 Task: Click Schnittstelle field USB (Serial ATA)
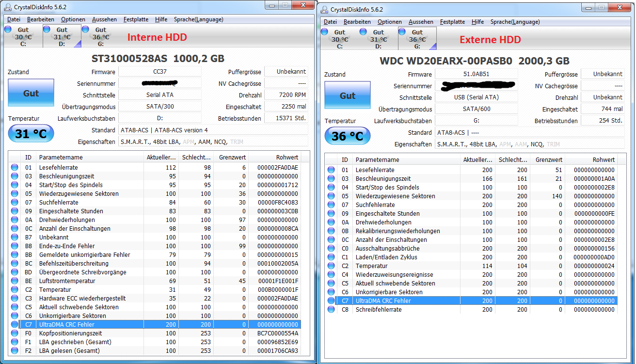click(x=477, y=97)
